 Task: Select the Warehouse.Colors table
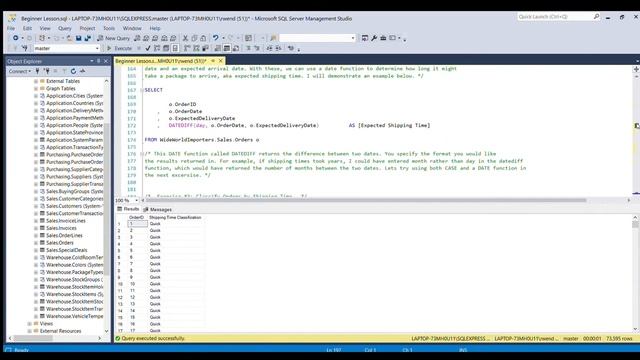point(74,265)
